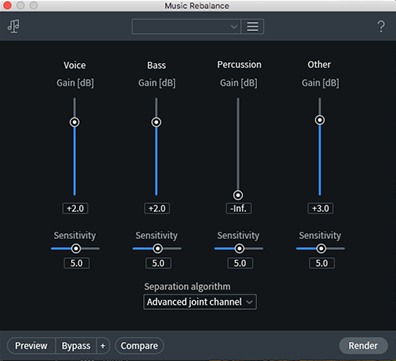Click the Other sensitivity slider handle
This screenshot has height=361, width=396.
[x=321, y=248]
